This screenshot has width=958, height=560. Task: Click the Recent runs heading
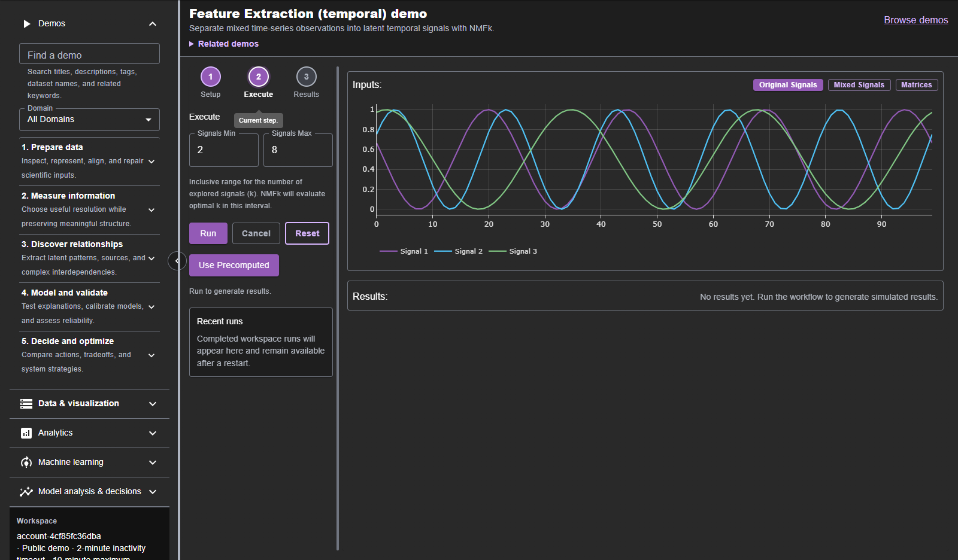(x=220, y=321)
